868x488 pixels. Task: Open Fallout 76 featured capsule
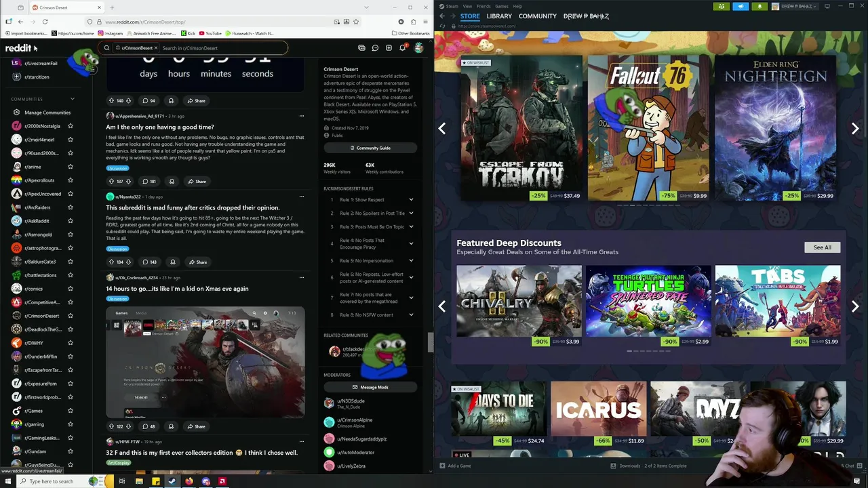(x=648, y=128)
